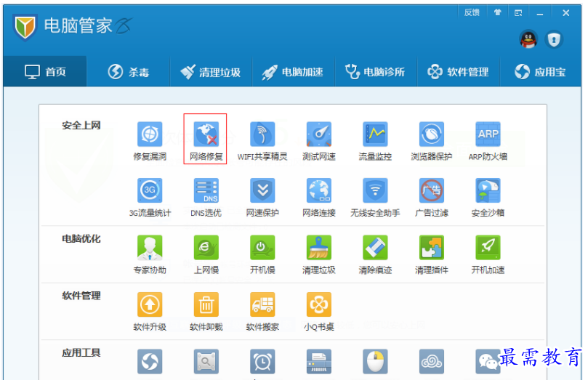The image size is (588, 380).
Task: Open the ARP防火墙 tool
Action: pos(488,141)
